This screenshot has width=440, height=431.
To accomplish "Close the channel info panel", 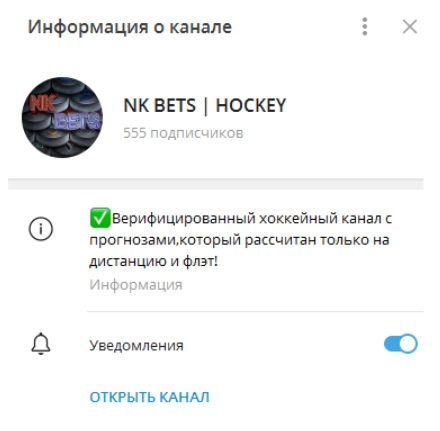I will pos(410,27).
